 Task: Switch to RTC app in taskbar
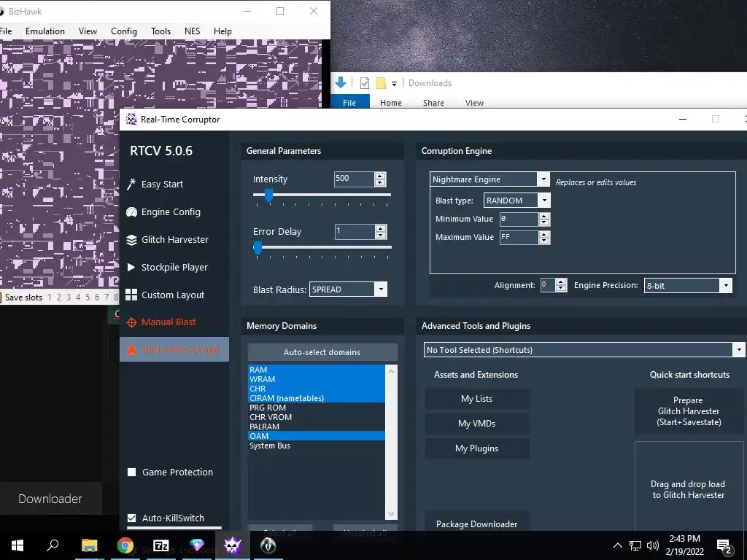[x=233, y=545]
